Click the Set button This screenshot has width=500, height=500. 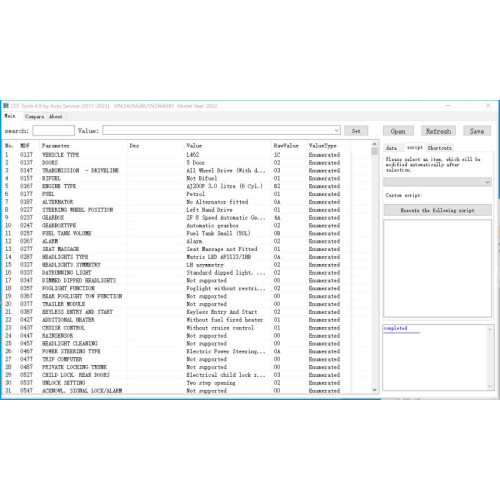(x=356, y=131)
